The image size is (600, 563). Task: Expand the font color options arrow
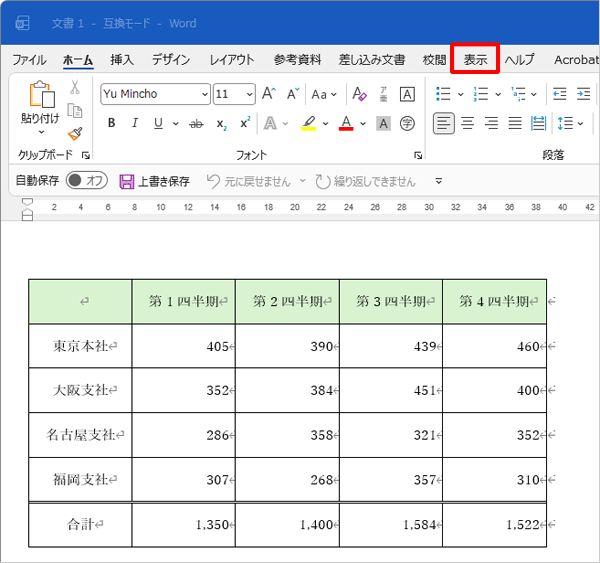tap(363, 124)
